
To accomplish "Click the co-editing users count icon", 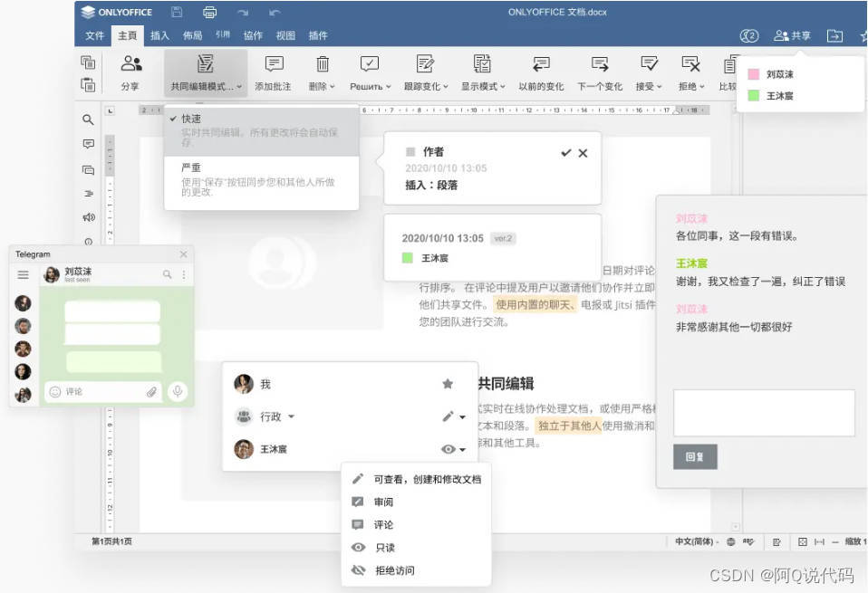I will [749, 35].
